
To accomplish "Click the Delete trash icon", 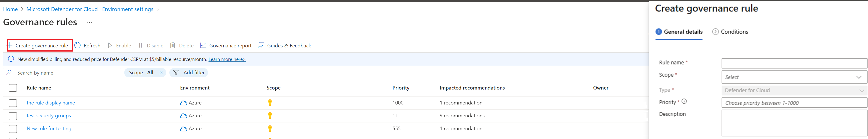I will [173, 46].
